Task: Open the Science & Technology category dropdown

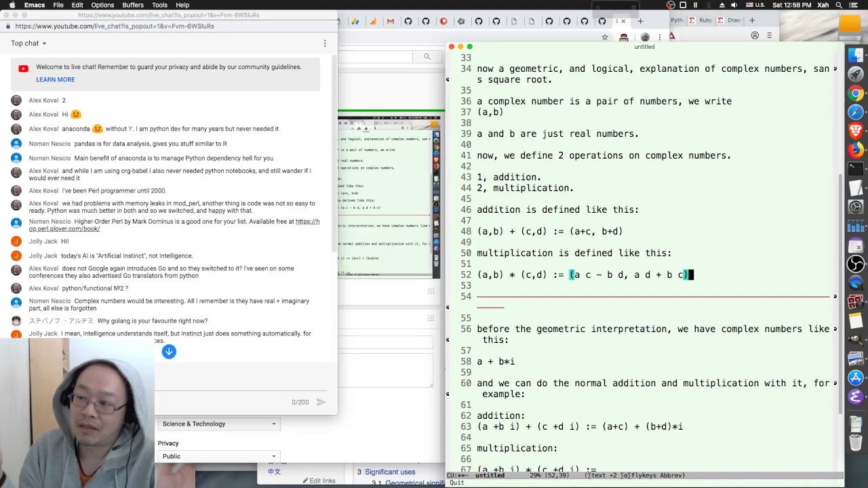Action: pos(218,424)
